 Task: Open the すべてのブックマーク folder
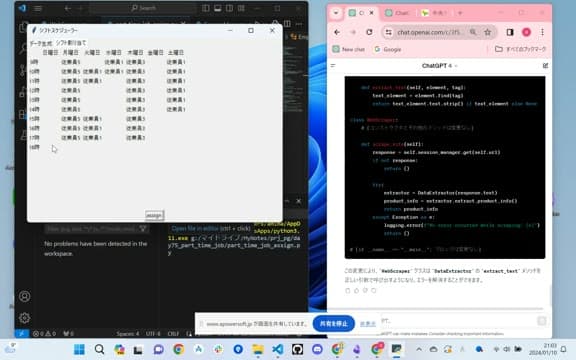(x=521, y=49)
